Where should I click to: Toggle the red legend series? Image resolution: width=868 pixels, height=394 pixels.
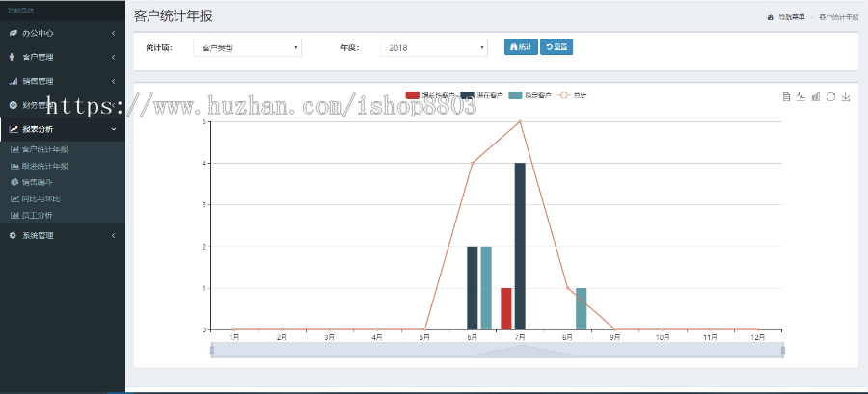click(x=413, y=95)
